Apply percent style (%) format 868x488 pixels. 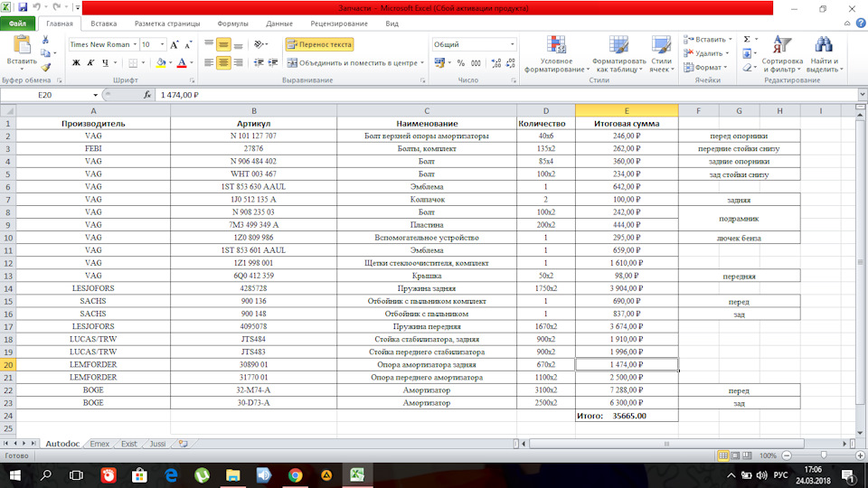pos(460,63)
